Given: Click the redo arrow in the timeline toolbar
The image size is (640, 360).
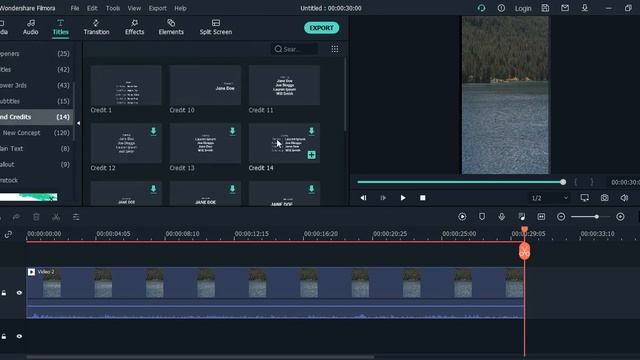Looking at the screenshot, I should pos(16,217).
